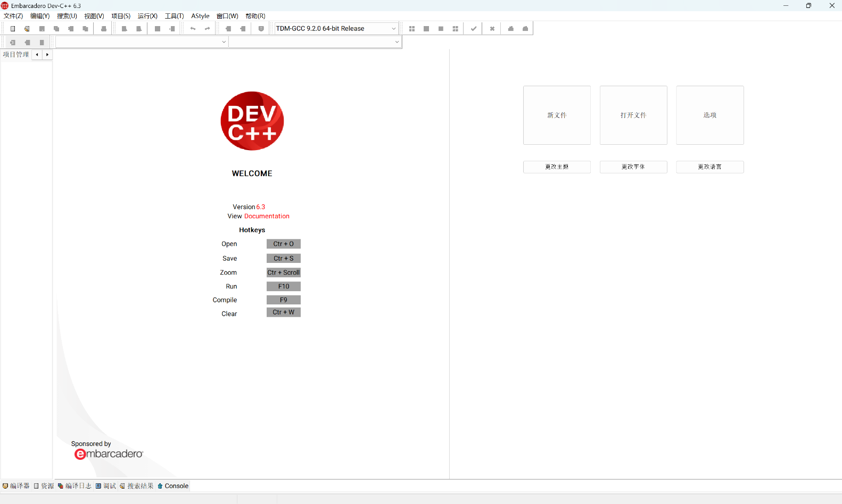Click the red version number 6.3
This screenshot has height=504, width=842.
coord(261,207)
